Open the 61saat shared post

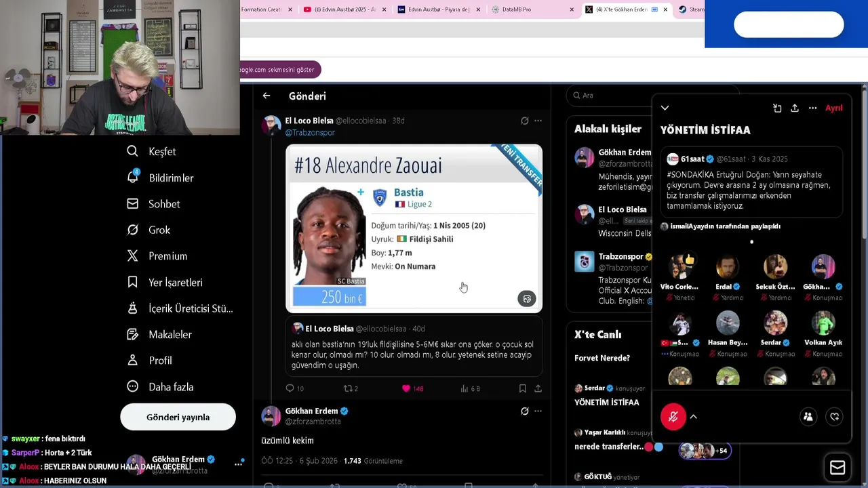point(751,182)
